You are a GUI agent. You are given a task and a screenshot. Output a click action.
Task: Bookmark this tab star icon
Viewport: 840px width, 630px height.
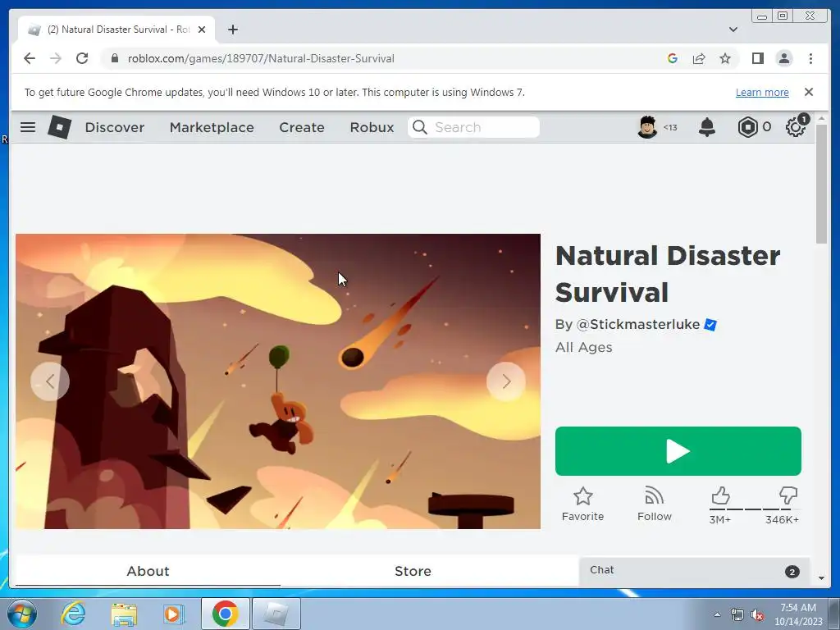pyautogui.click(x=725, y=58)
